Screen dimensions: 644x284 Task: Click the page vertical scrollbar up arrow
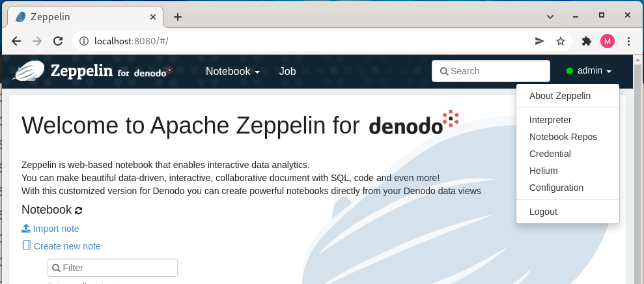tap(638, 60)
